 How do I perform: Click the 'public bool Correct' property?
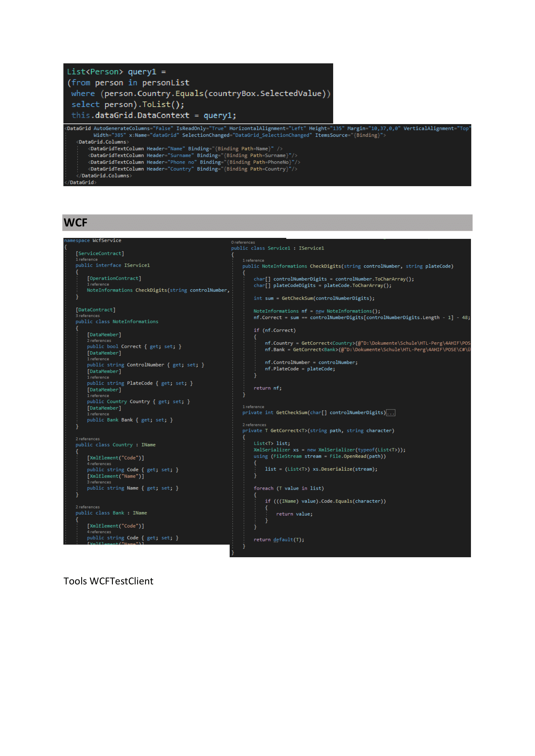(134, 346)
